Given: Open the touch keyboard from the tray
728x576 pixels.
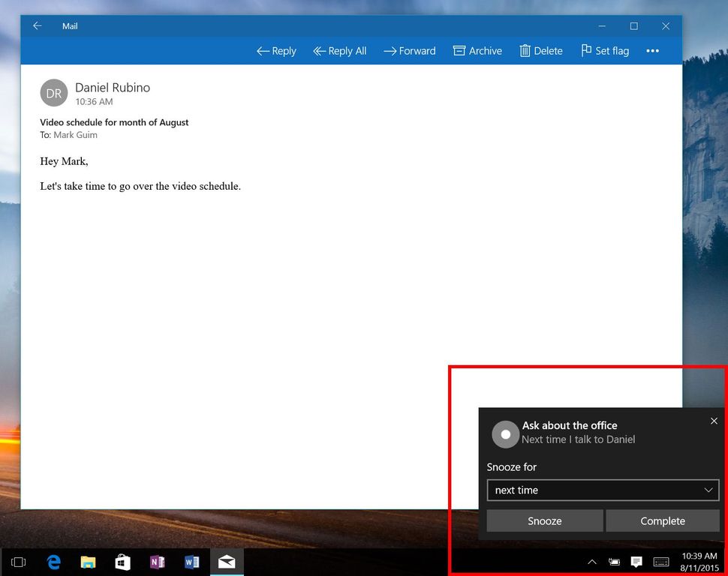Looking at the screenshot, I should [x=660, y=561].
